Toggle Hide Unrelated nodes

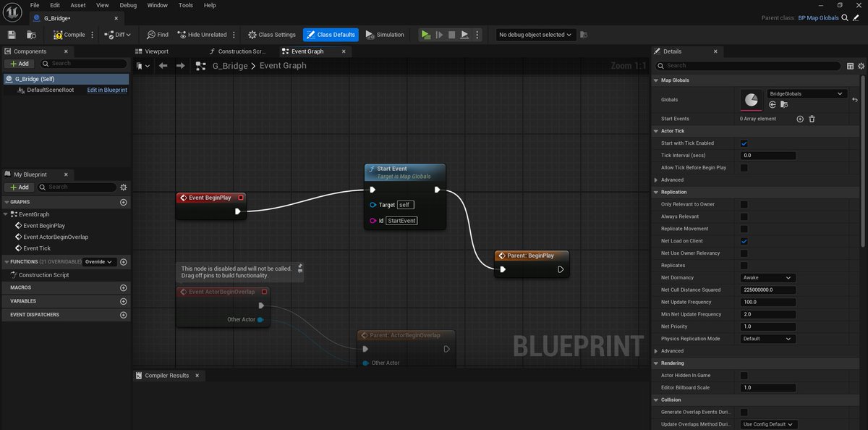tap(203, 34)
